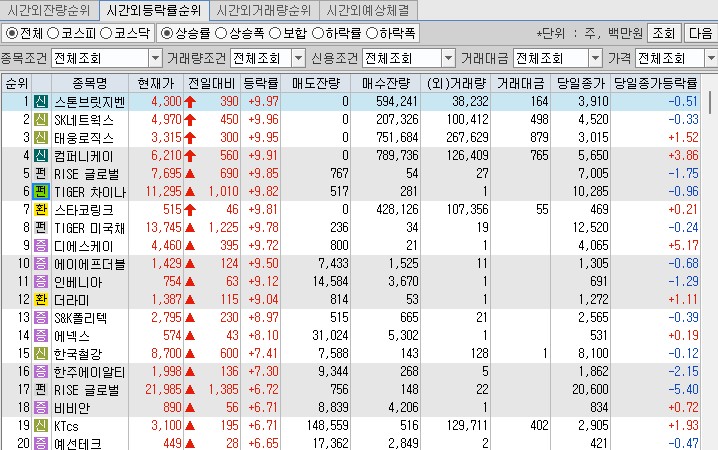
Task: Click the 증 badge for 에넥스
Action: (41, 336)
